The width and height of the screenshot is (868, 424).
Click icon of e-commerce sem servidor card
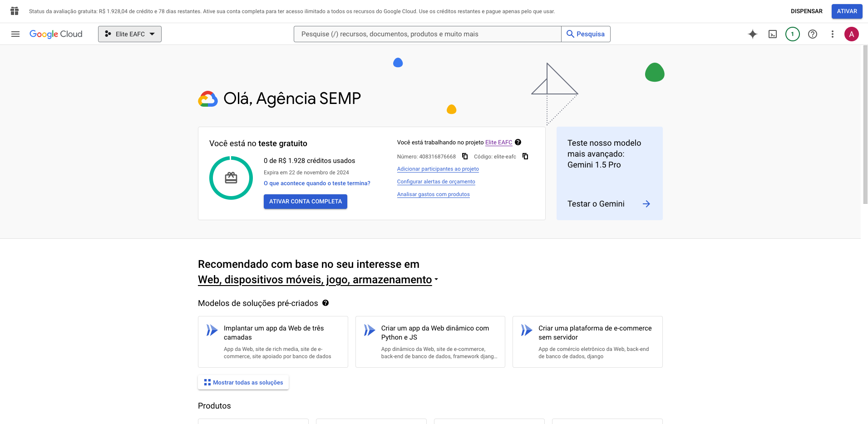pyautogui.click(x=527, y=330)
